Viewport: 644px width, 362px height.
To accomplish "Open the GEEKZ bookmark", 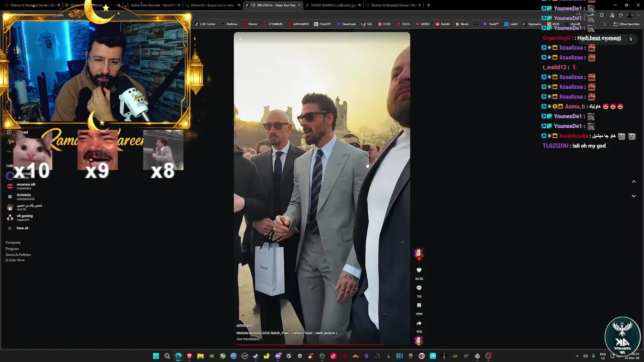I will (423, 24).
